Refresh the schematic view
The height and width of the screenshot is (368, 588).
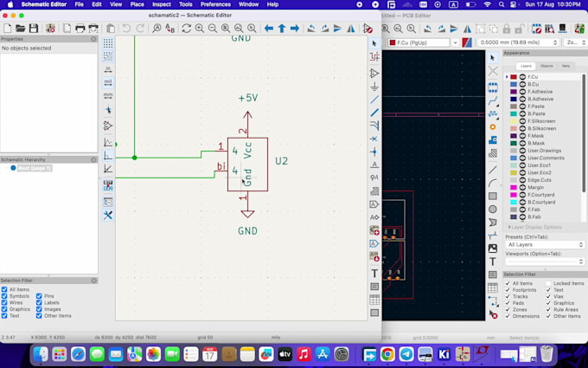(x=187, y=29)
